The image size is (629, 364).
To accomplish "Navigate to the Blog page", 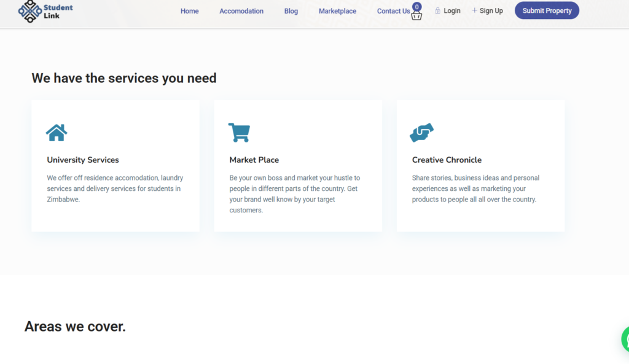I will coord(291,11).
